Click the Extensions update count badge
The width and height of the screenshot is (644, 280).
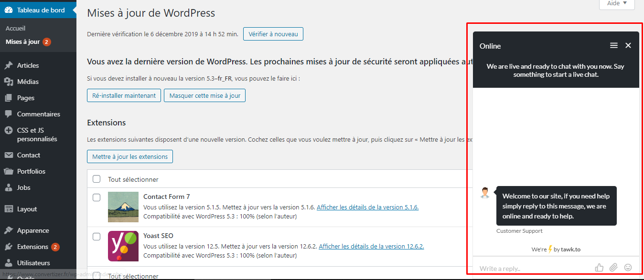click(x=55, y=247)
